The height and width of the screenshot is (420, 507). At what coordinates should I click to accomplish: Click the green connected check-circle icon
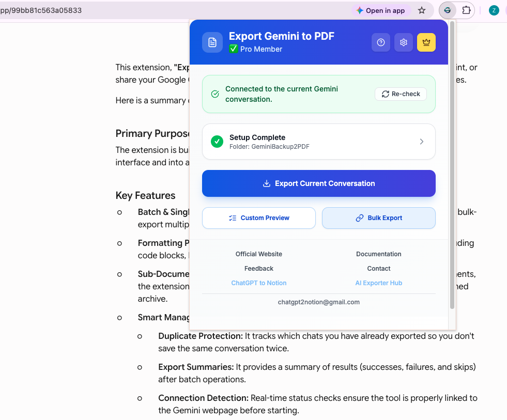[x=215, y=94]
